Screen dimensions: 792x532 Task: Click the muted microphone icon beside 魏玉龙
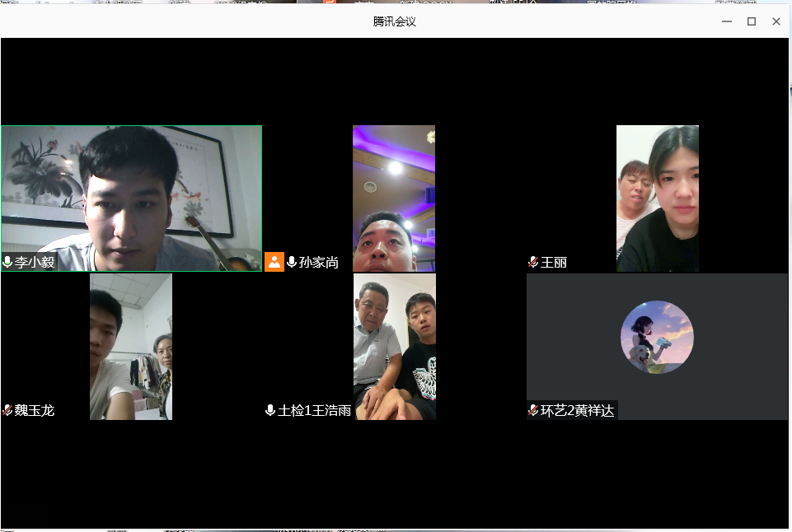pyautogui.click(x=7, y=410)
